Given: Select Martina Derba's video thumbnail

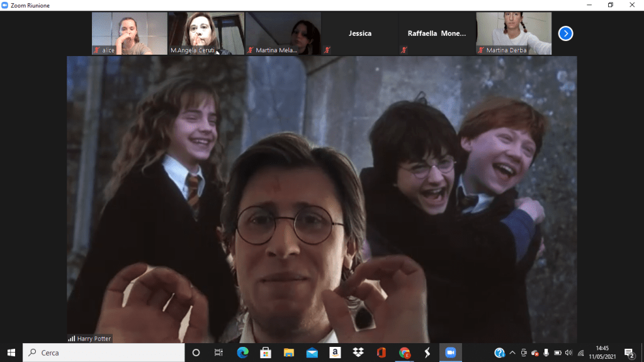Looking at the screenshot, I should (514, 33).
